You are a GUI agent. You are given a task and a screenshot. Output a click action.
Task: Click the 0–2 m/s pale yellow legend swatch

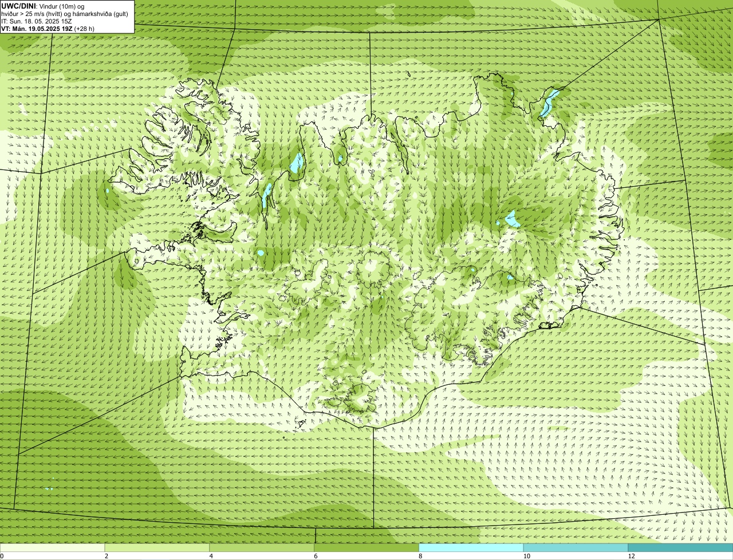pyautogui.click(x=52, y=547)
